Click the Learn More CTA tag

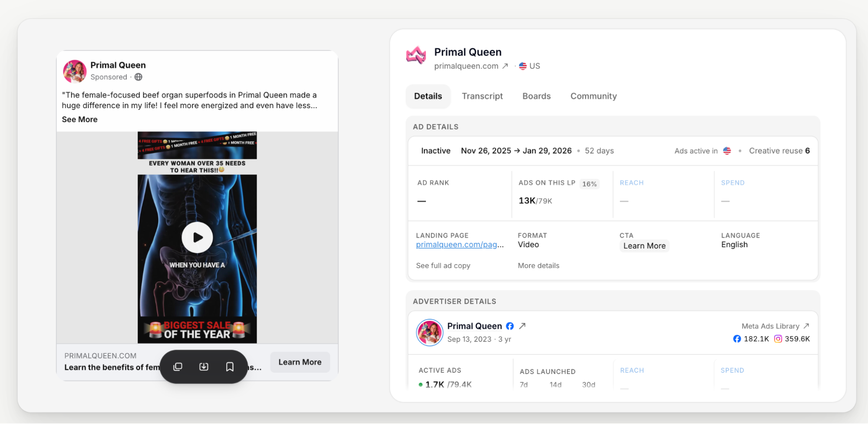[644, 246]
